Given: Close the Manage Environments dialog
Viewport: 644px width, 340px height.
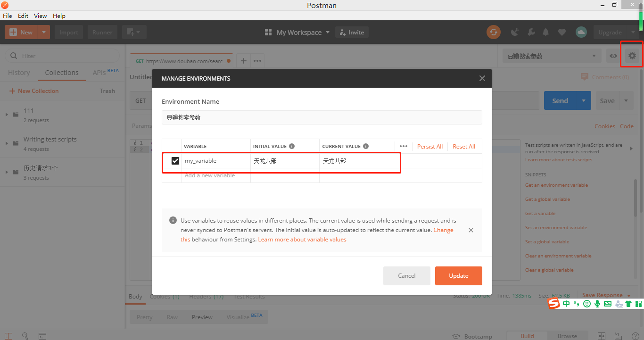Looking at the screenshot, I should click(482, 78).
